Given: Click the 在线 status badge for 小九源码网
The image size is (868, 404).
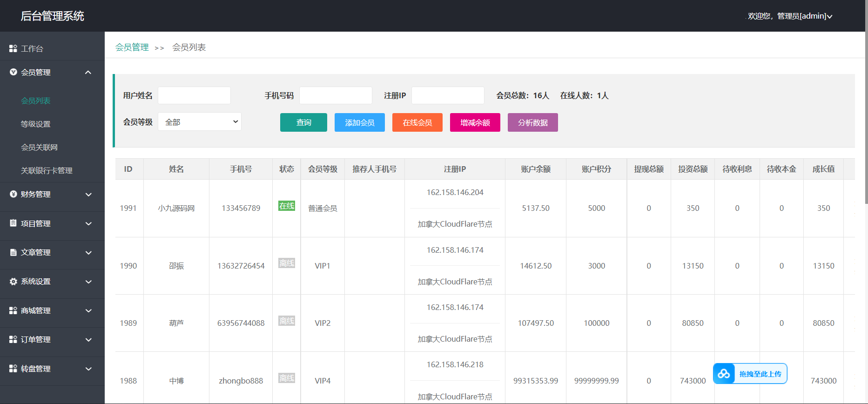Looking at the screenshot, I should pyautogui.click(x=287, y=206).
